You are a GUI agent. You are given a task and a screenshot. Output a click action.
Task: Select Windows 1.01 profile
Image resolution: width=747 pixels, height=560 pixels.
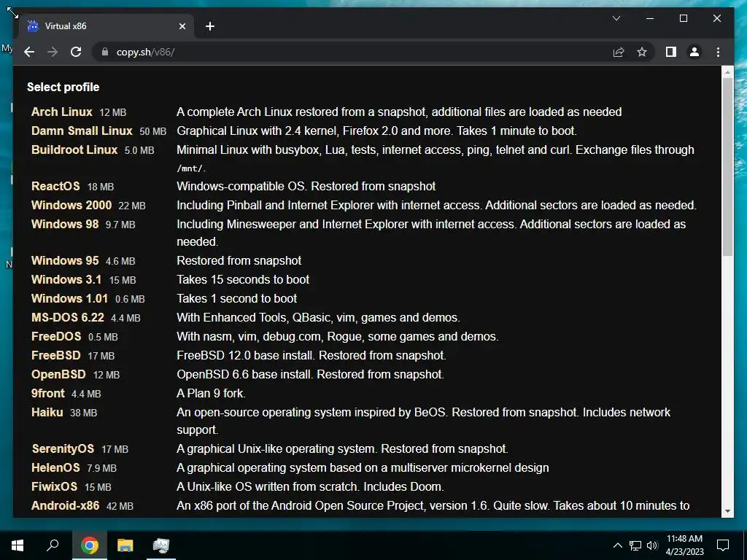pos(69,298)
